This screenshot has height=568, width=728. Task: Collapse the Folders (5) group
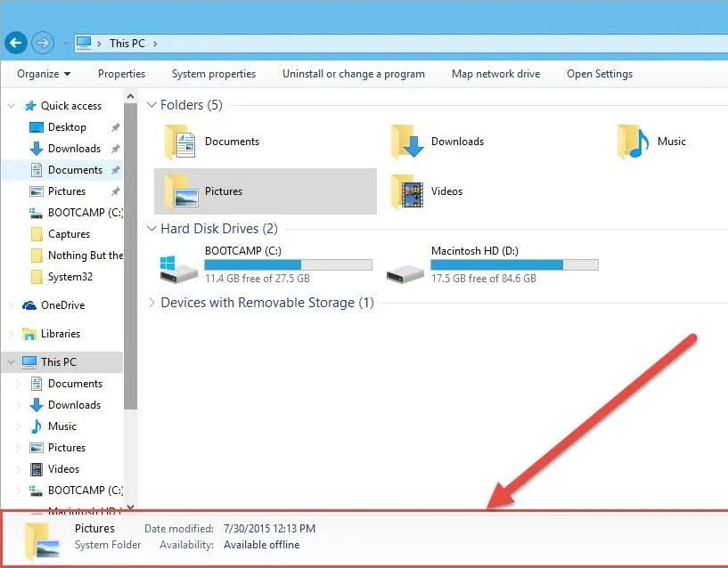(151, 105)
